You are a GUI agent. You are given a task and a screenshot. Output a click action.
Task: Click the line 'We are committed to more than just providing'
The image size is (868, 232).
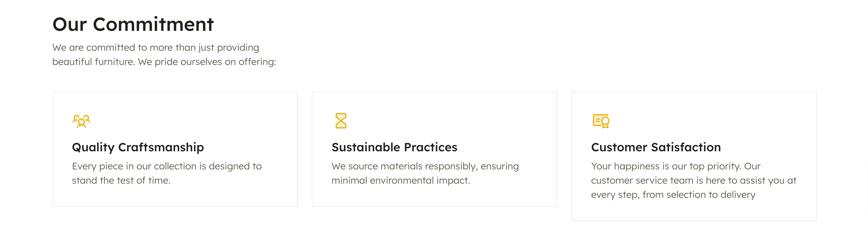click(156, 47)
